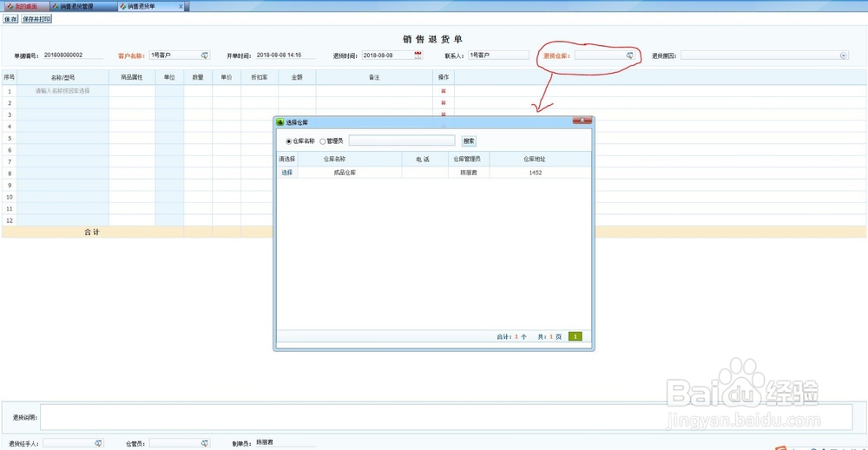Delete row 1 using red X icon

click(443, 91)
